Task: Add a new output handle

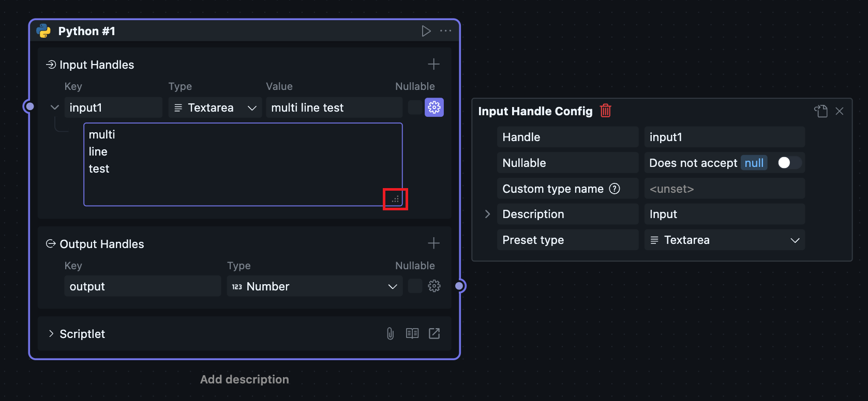Action: [x=433, y=243]
